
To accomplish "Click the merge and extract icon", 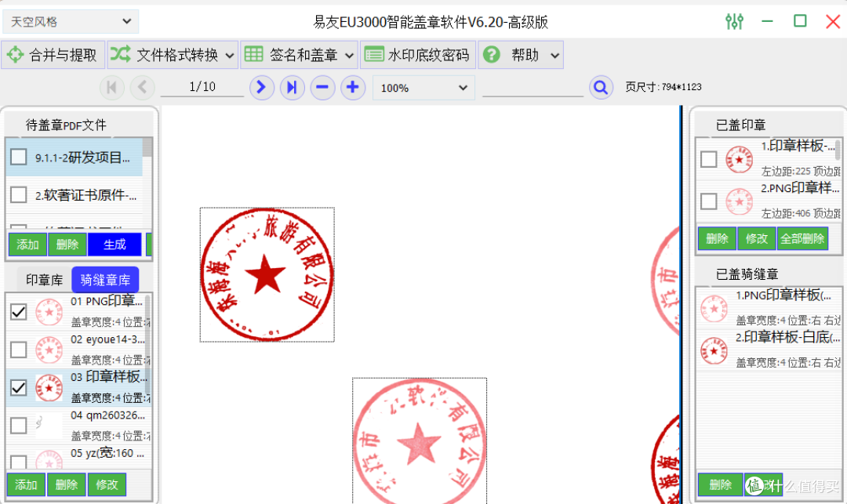I will (15, 55).
